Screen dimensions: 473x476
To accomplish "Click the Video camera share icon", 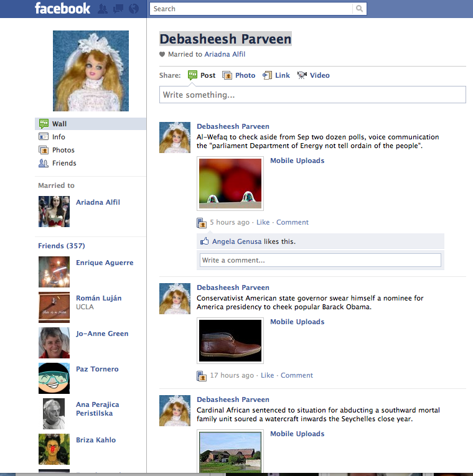I will click(302, 75).
